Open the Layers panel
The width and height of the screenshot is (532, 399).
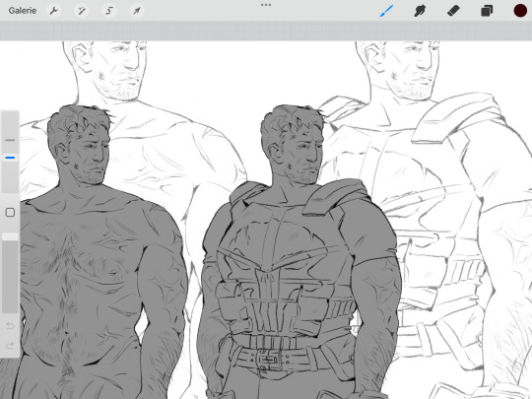click(487, 11)
